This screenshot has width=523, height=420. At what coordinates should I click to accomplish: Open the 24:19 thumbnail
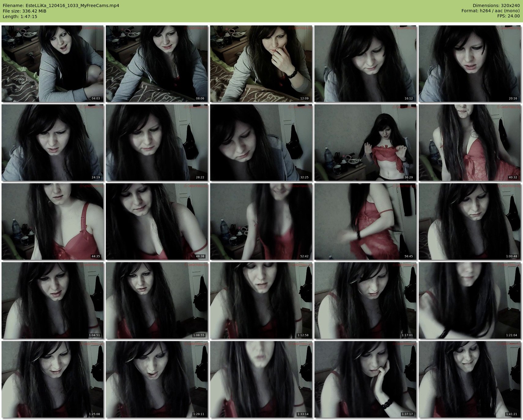coord(52,143)
